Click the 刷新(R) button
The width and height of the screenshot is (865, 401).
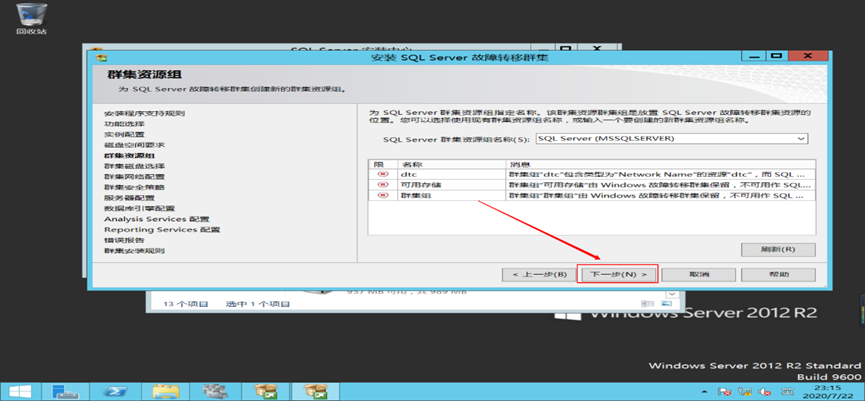778,249
